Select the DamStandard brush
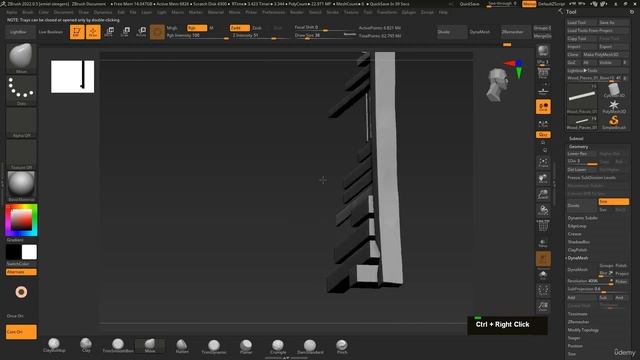The height and width of the screenshot is (360, 640). point(310,346)
